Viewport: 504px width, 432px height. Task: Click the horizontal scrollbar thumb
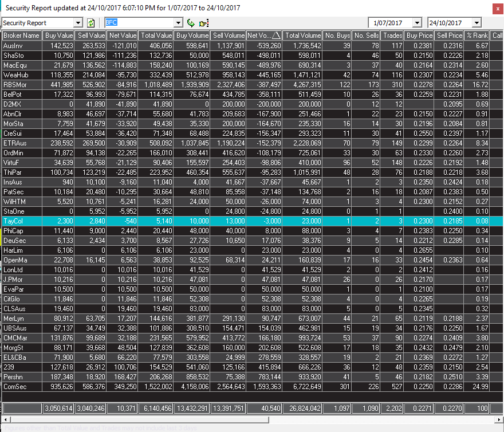tap(139, 419)
